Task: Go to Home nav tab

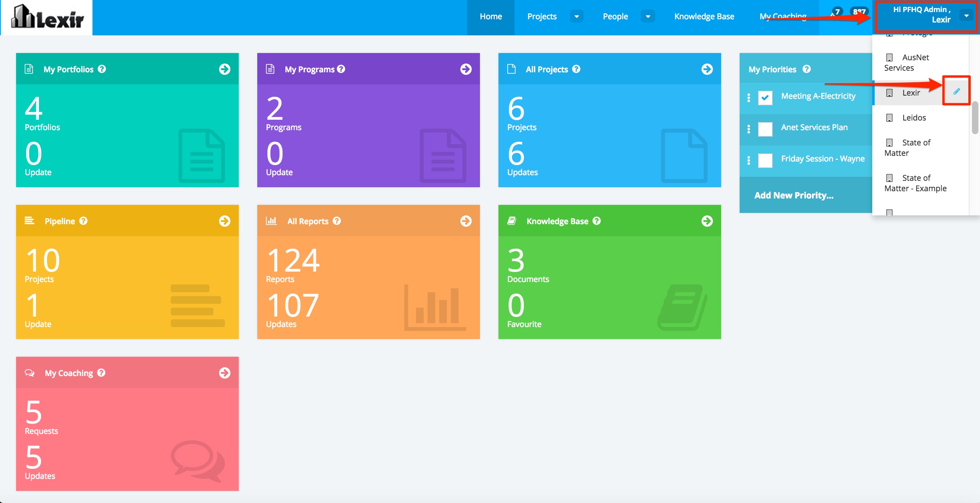Action: [491, 16]
